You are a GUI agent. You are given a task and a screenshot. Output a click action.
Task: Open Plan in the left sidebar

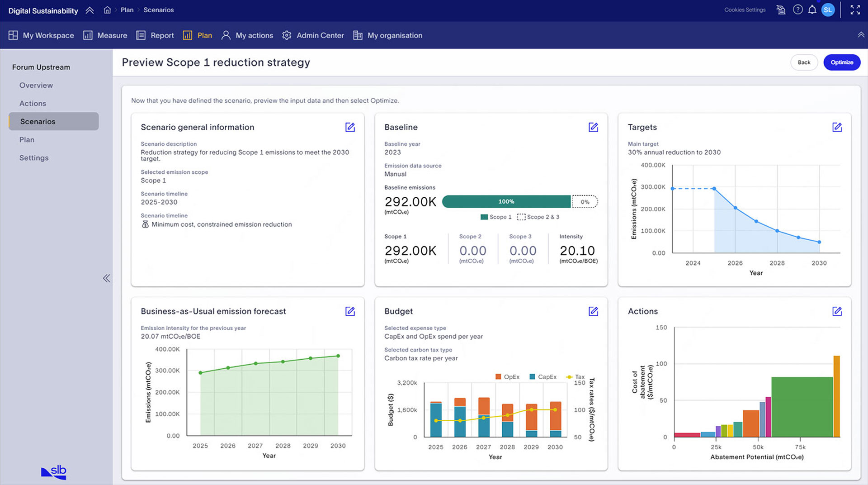click(x=27, y=139)
